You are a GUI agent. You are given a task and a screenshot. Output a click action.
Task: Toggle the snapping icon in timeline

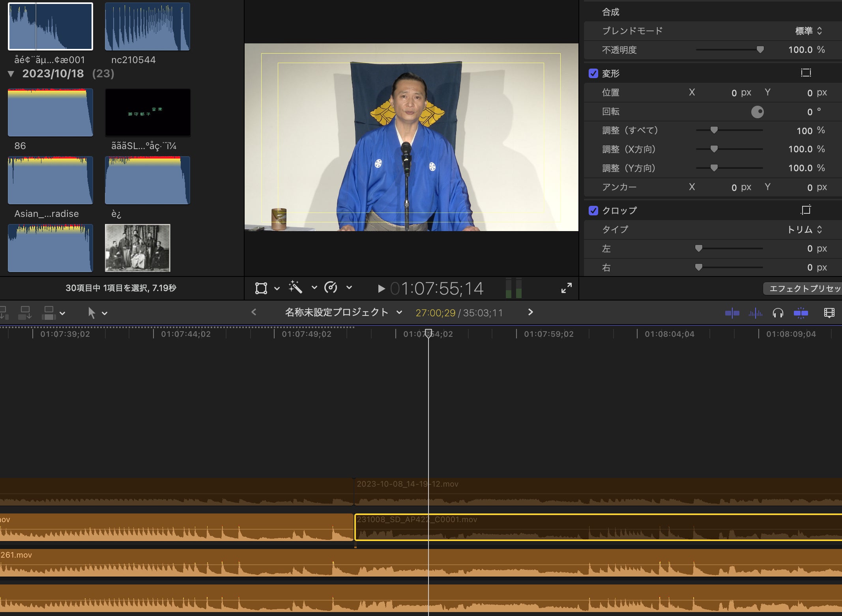pyautogui.click(x=801, y=314)
